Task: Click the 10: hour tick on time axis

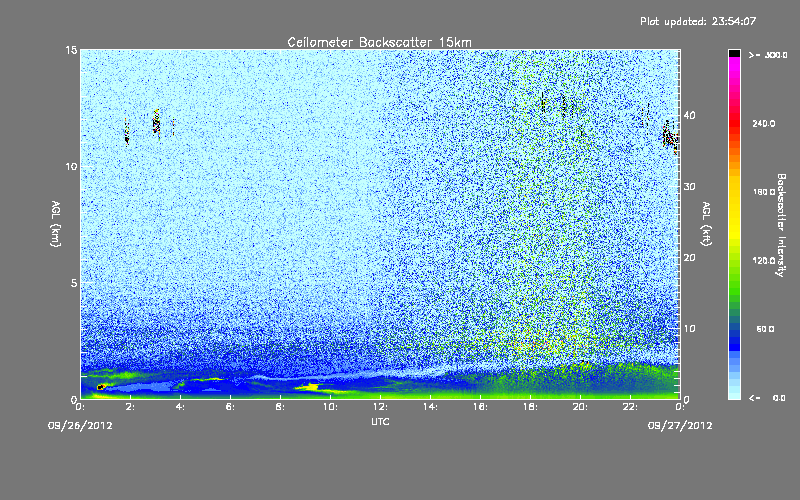Action: tap(330, 407)
